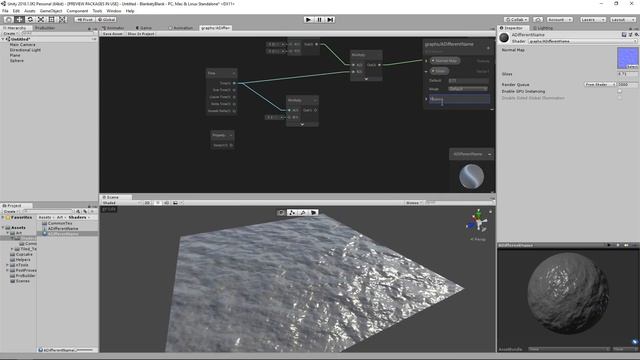
Task: Toggle Global handle rotation mode
Action: tap(107, 20)
